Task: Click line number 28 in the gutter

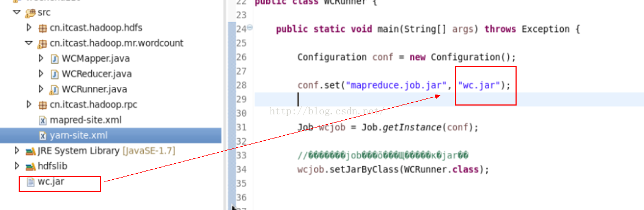Action: pos(241,85)
